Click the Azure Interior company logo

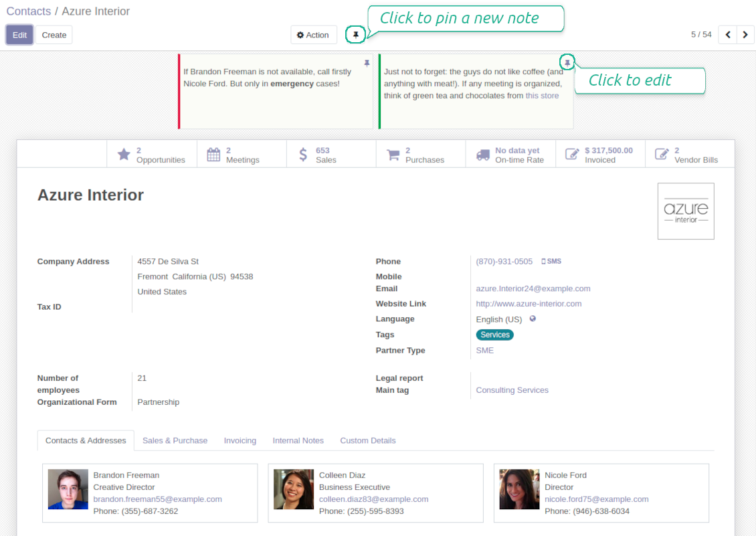(686, 211)
